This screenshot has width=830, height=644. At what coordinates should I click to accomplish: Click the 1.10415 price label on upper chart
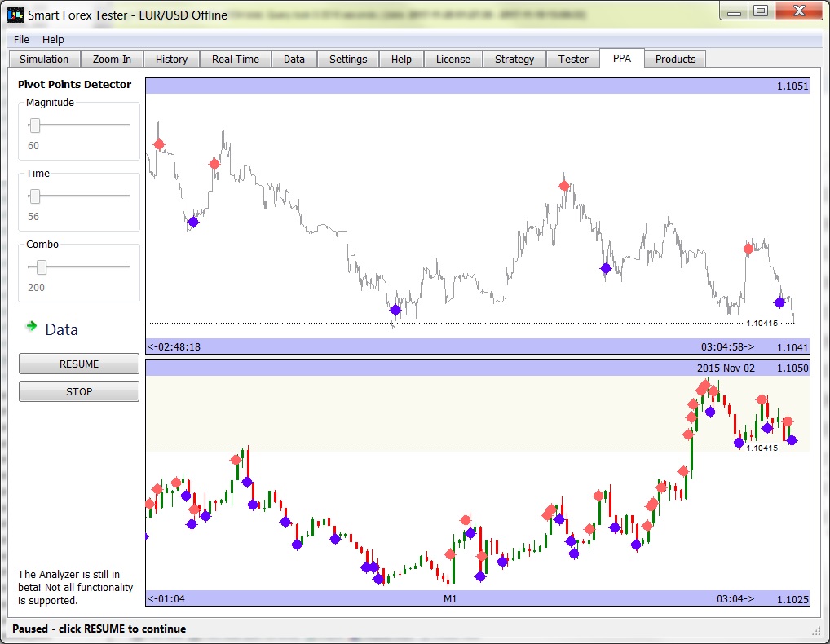[x=762, y=324]
